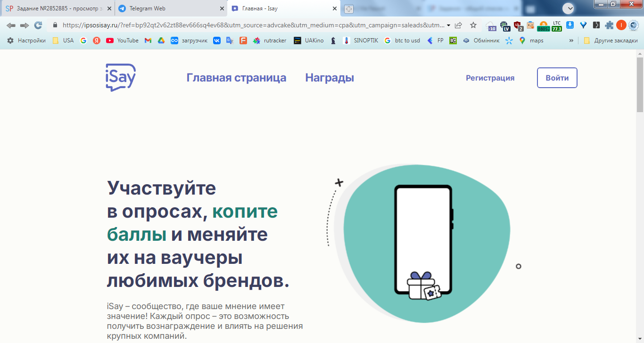Click the vertical page scrollbar thumb
Screen dimensions: 644x343
click(640, 84)
